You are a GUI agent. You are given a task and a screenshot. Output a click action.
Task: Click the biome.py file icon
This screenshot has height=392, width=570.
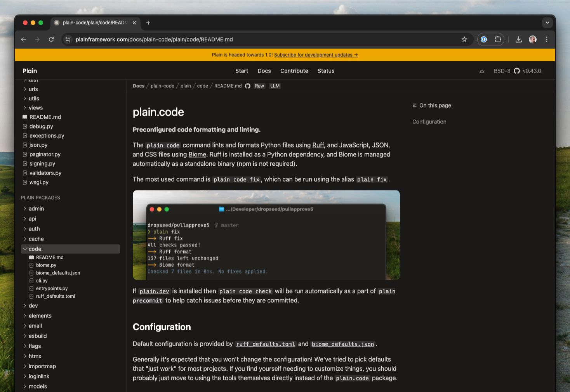click(x=31, y=265)
